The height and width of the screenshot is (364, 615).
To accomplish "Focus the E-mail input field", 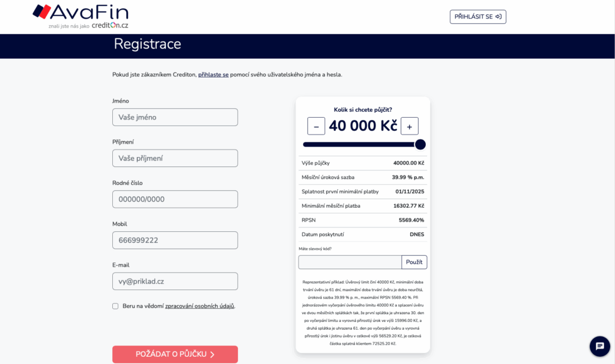I will pyautogui.click(x=175, y=281).
